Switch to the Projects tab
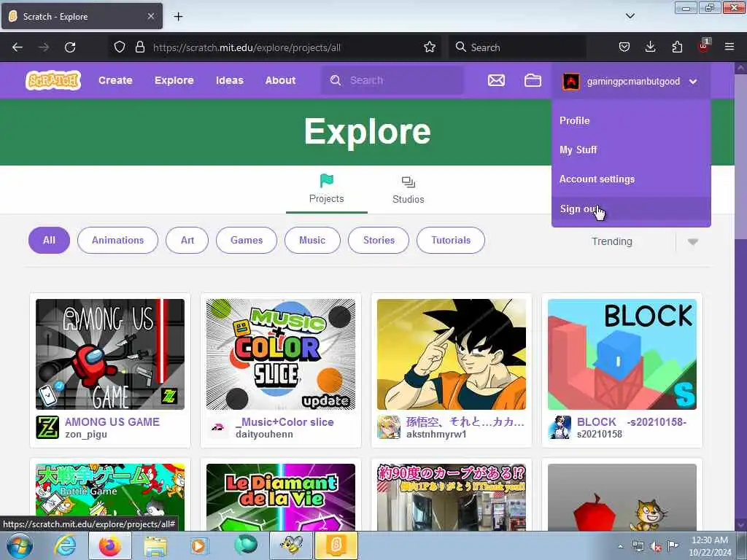The height and width of the screenshot is (560, 747). click(x=326, y=190)
